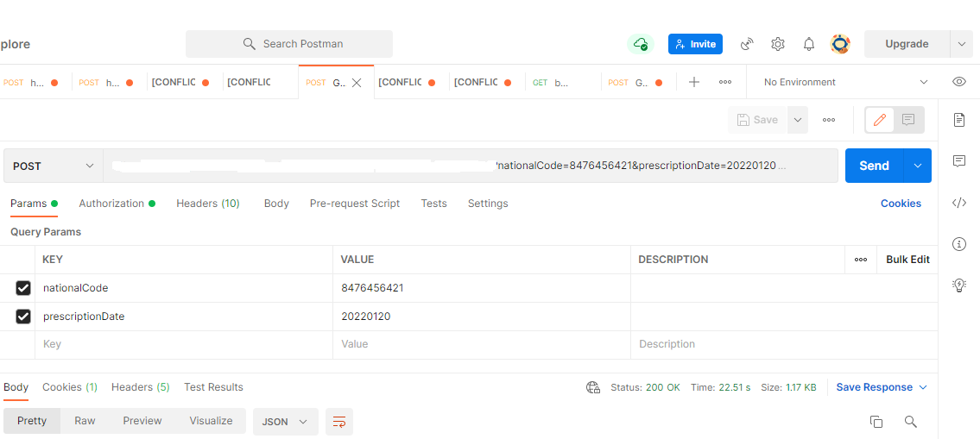
Task: Open the comments icon in right sidebar
Action: point(958,161)
